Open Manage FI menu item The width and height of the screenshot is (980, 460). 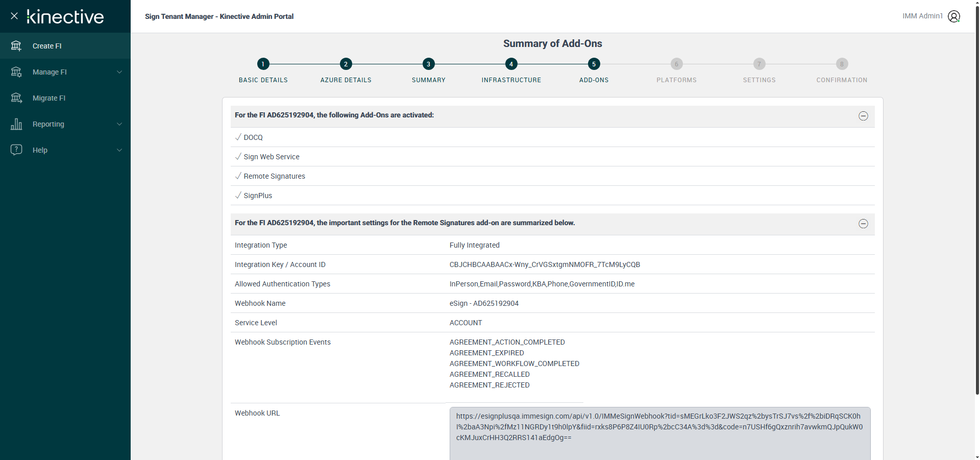[x=65, y=72]
